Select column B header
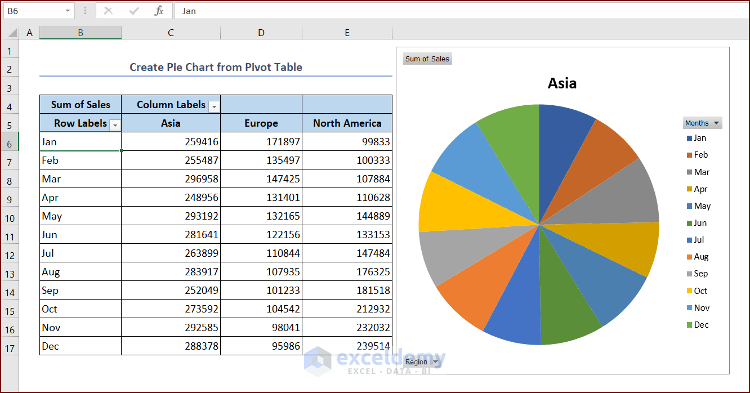The width and height of the screenshot is (750, 393). (80, 33)
